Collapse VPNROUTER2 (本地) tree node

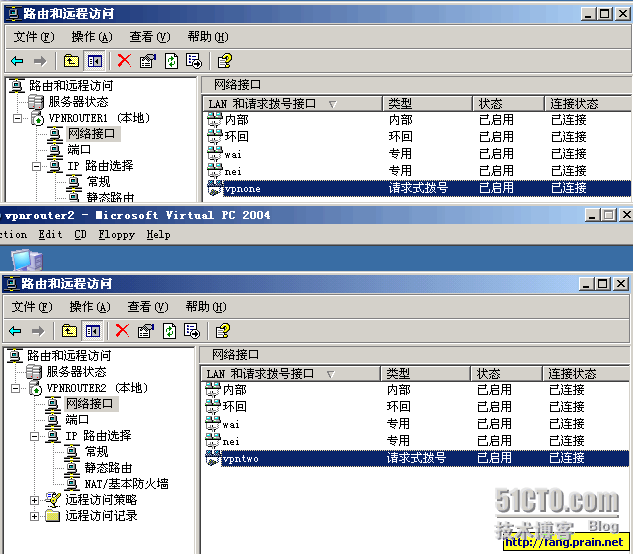click(15, 388)
